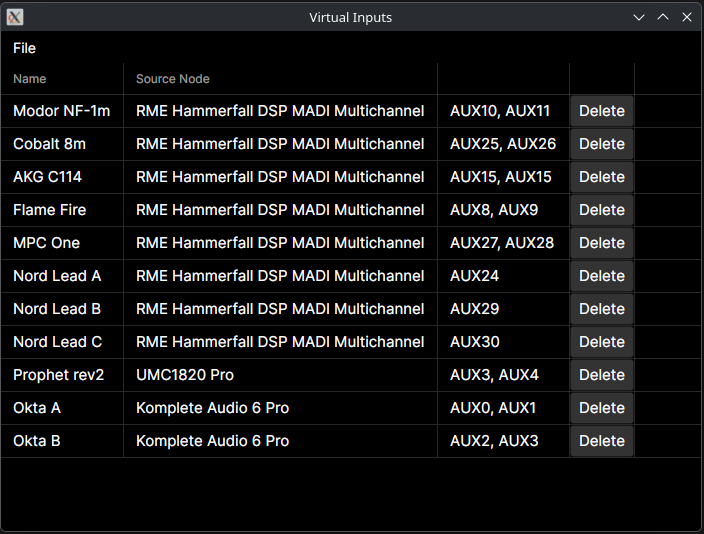
Task: Delete the Cobalt 8m input
Action: coord(602,144)
